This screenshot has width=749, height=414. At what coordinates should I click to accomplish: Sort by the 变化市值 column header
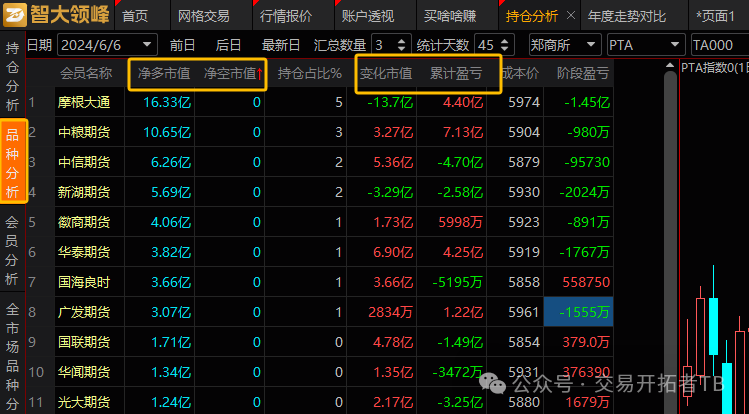(x=386, y=74)
